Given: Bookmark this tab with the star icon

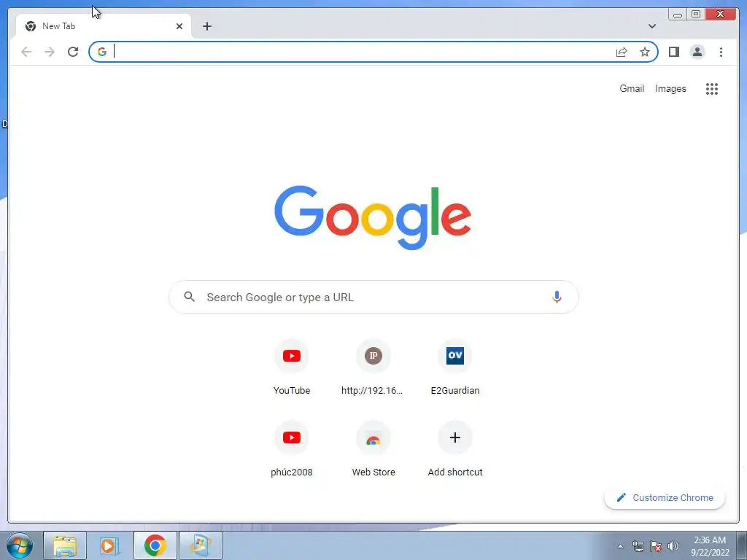Looking at the screenshot, I should [645, 52].
